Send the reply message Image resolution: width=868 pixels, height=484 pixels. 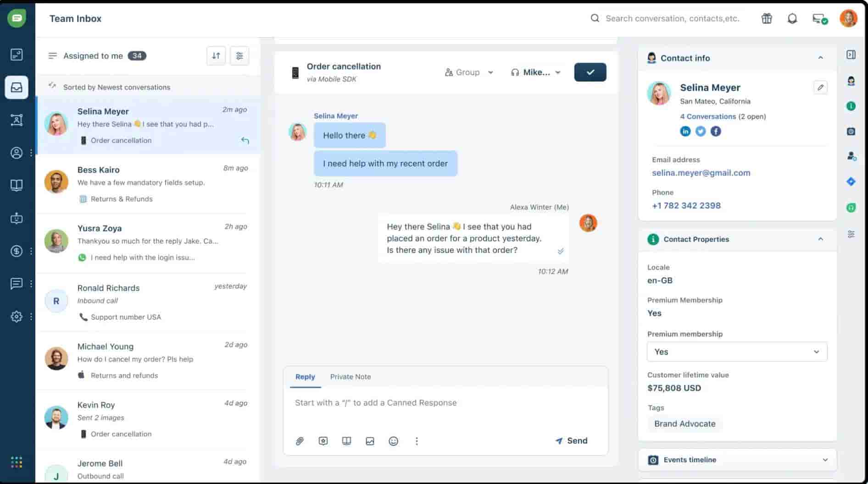pyautogui.click(x=571, y=440)
